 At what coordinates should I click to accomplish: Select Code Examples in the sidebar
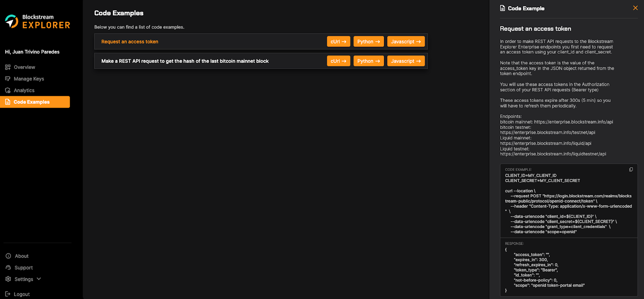coord(35,102)
